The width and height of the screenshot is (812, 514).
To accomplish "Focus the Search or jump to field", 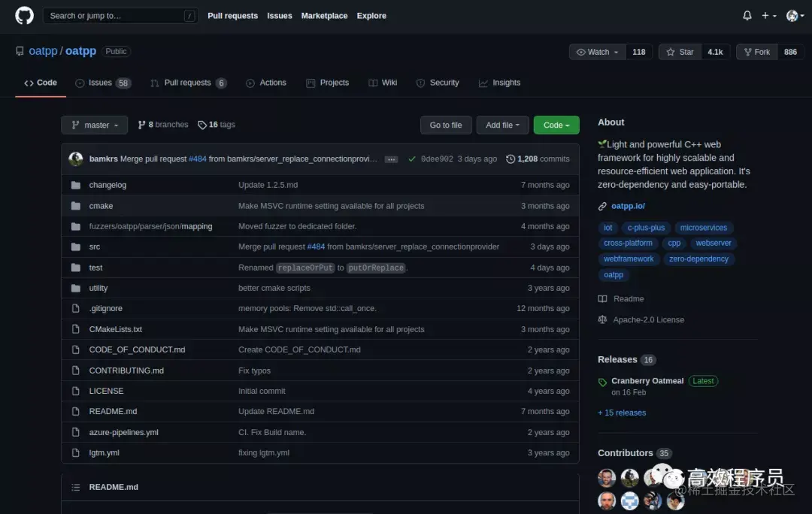I will point(120,16).
